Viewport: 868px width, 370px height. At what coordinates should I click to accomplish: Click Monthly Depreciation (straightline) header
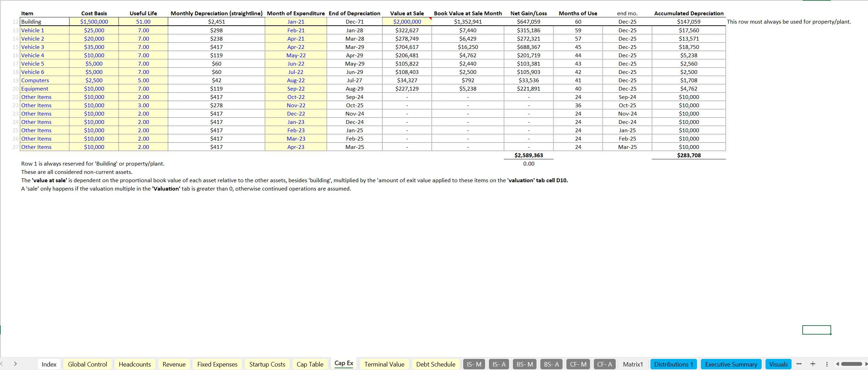(x=216, y=13)
